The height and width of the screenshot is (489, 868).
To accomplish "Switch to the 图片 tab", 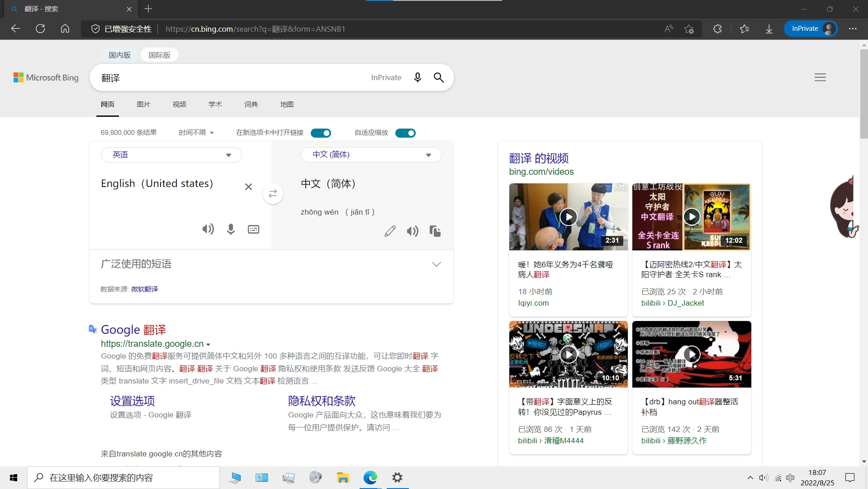I will click(143, 104).
